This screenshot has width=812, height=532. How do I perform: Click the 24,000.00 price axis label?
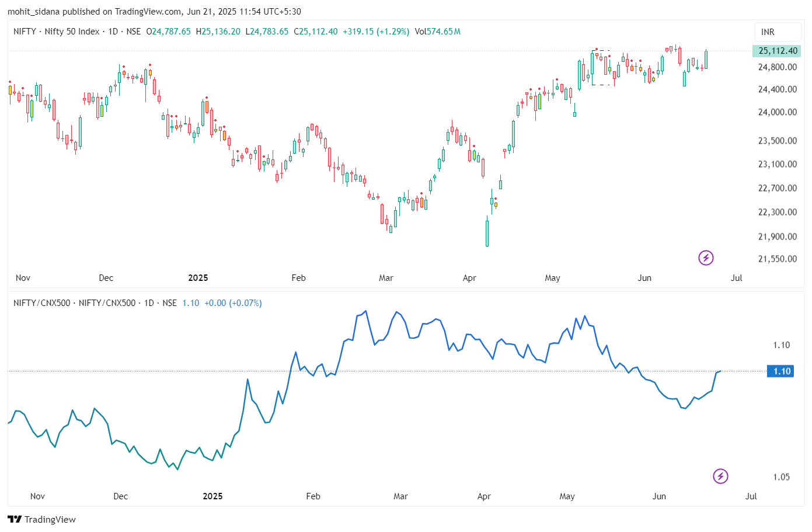[x=777, y=112]
